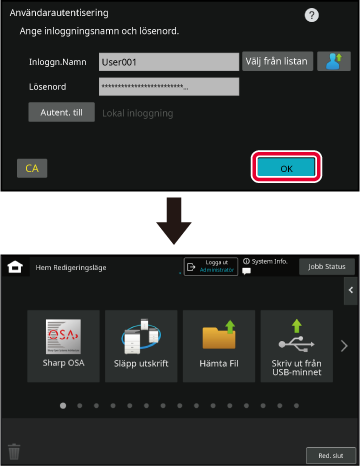Viewport: 360px width, 466px height.
Task: Select the Inloggn.Namn input field
Action: point(169,62)
